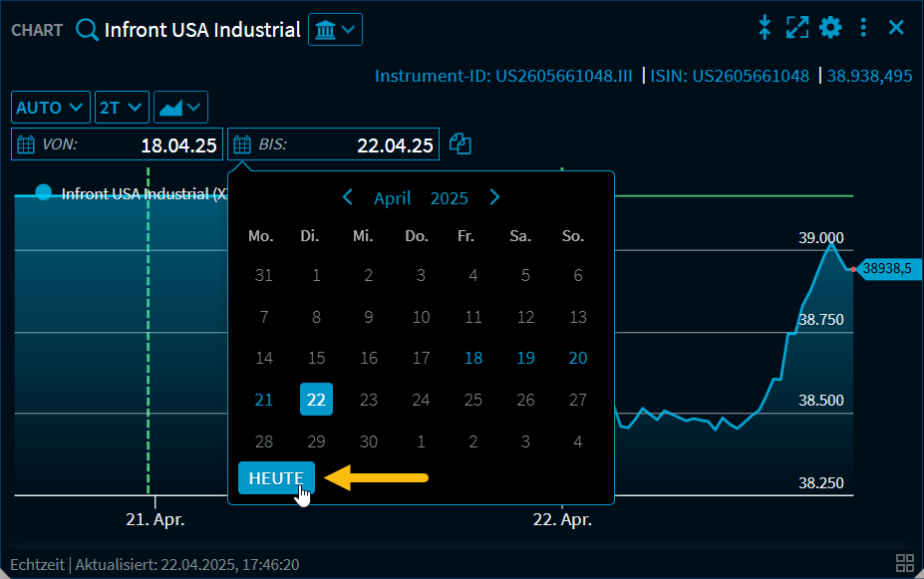
Task: Expand chart to fullscreen via expand icon
Action: click(797, 27)
